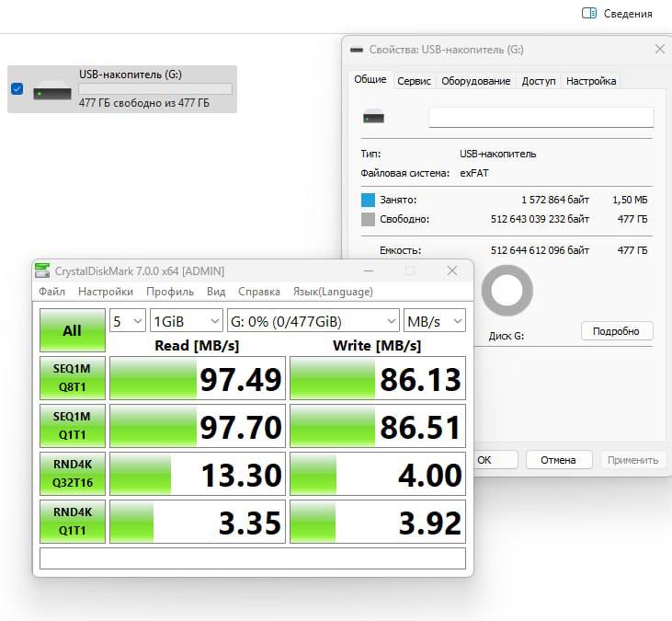Click the 4.00 write result

[378, 474]
